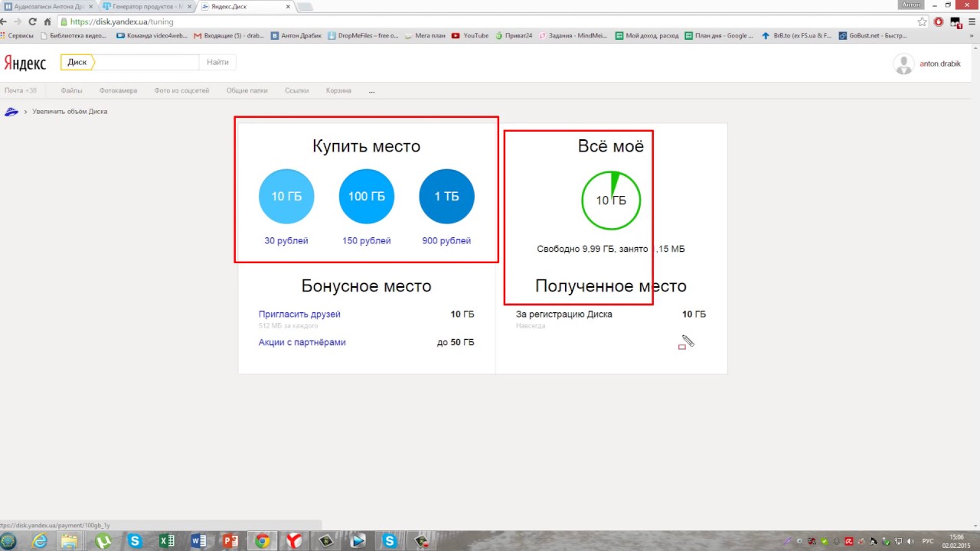
Task: Open the Фотокамера section
Action: pos(118,90)
